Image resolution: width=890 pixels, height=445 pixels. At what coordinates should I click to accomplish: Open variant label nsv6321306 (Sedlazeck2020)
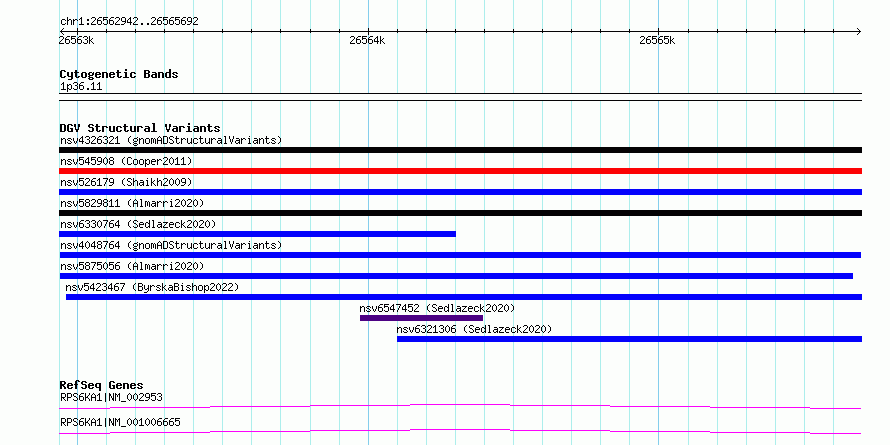pos(474,329)
